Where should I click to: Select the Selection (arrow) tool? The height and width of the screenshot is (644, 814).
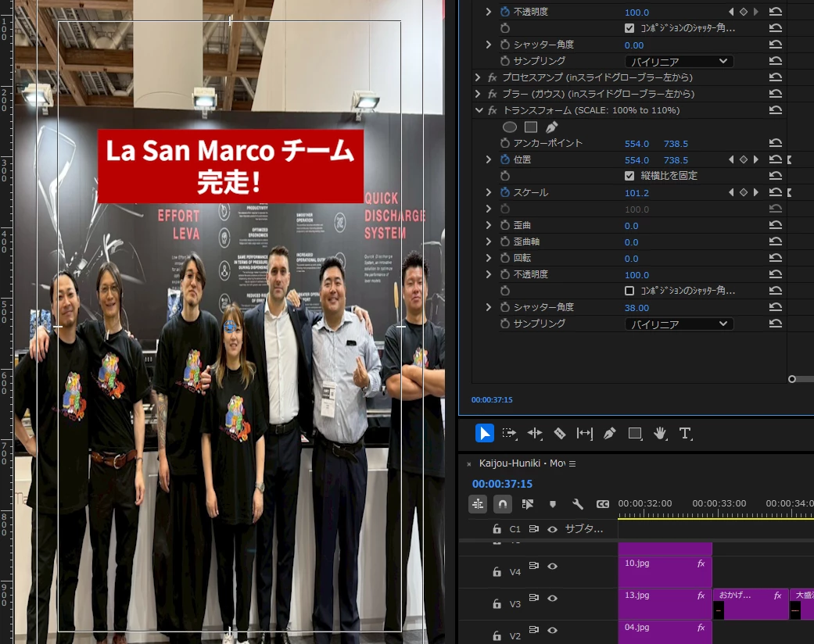(x=484, y=433)
